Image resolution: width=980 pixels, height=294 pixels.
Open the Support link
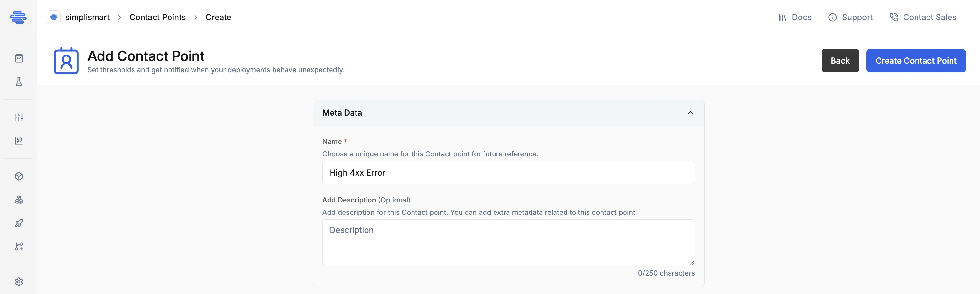click(x=850, y=18)
